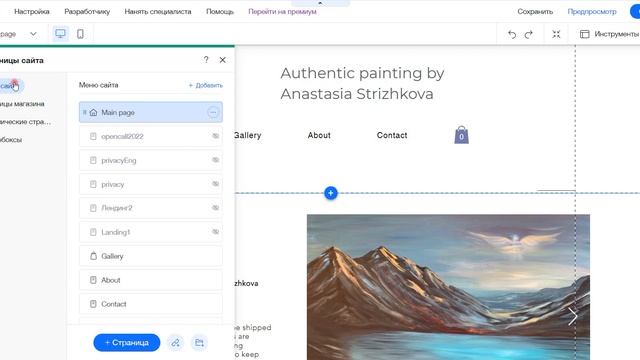Close the site pages panel

click(222, 60)
